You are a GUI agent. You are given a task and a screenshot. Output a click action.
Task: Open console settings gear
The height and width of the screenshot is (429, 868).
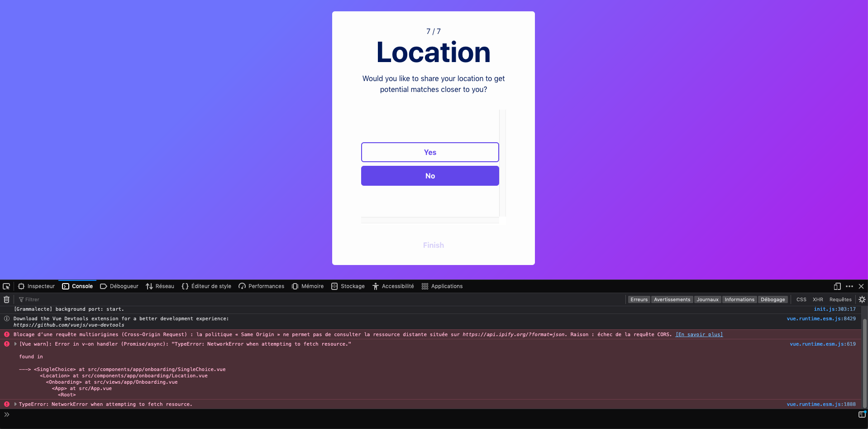tap(862, 299)
